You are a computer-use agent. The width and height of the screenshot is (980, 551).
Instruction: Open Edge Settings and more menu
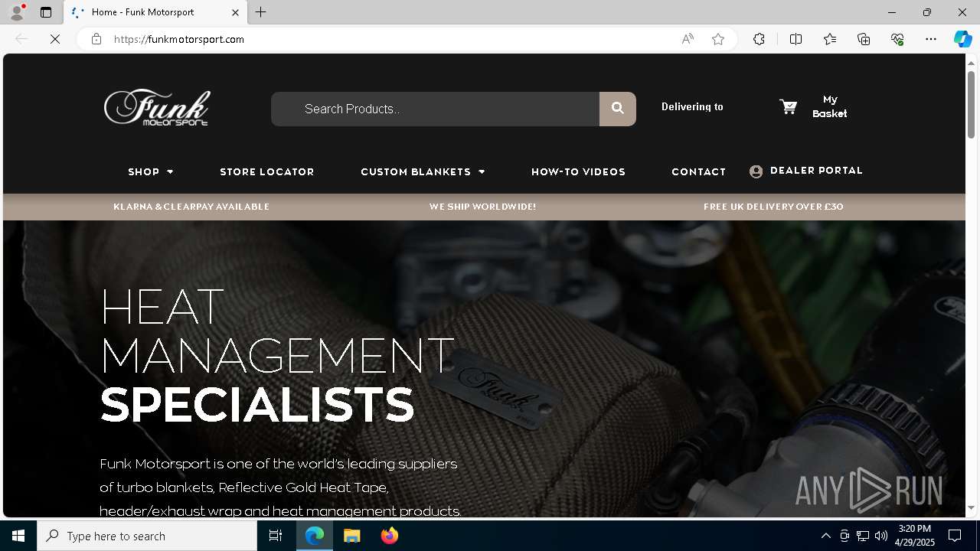[x=931, y=39]
